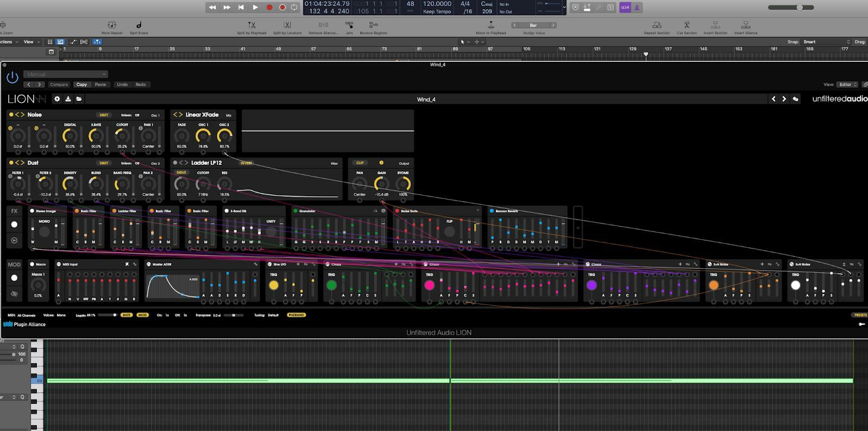Screen dimensions: 868x431
Task: Go to previous LION preset arrow
Action: [x=774, y=99]
